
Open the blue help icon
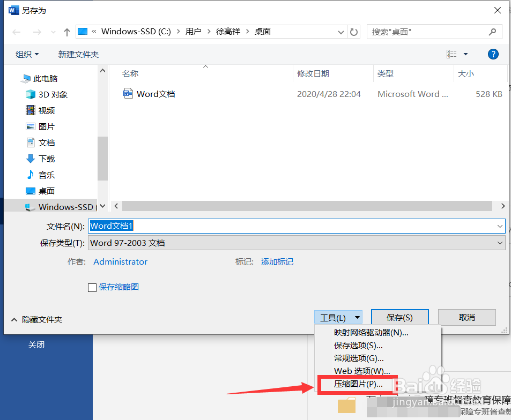(493, 54)
